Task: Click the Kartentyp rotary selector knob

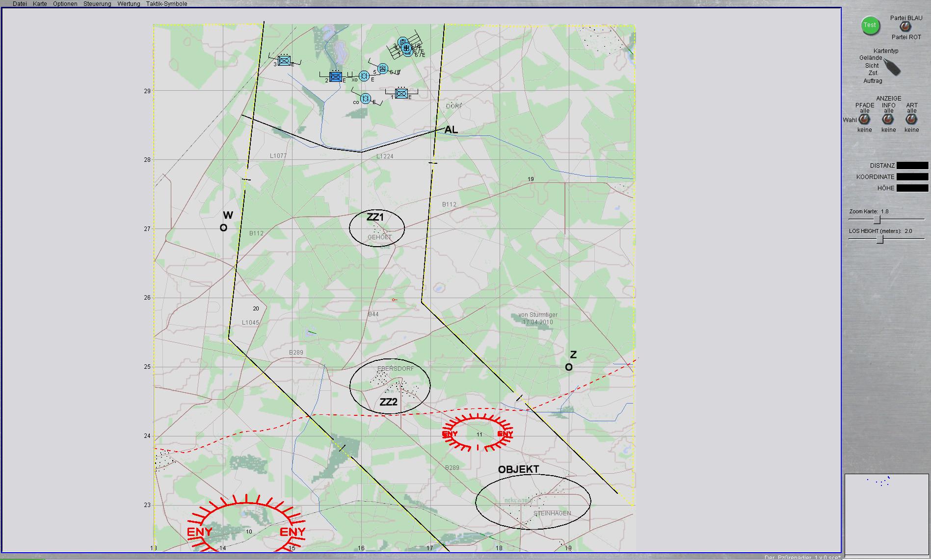Action: click(x=893, y=67)
